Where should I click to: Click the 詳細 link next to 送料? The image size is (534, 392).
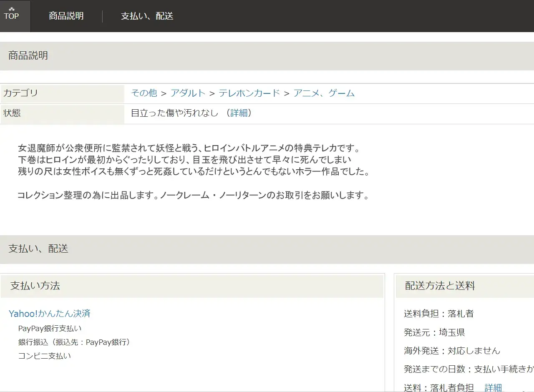[x=493, y=387]
